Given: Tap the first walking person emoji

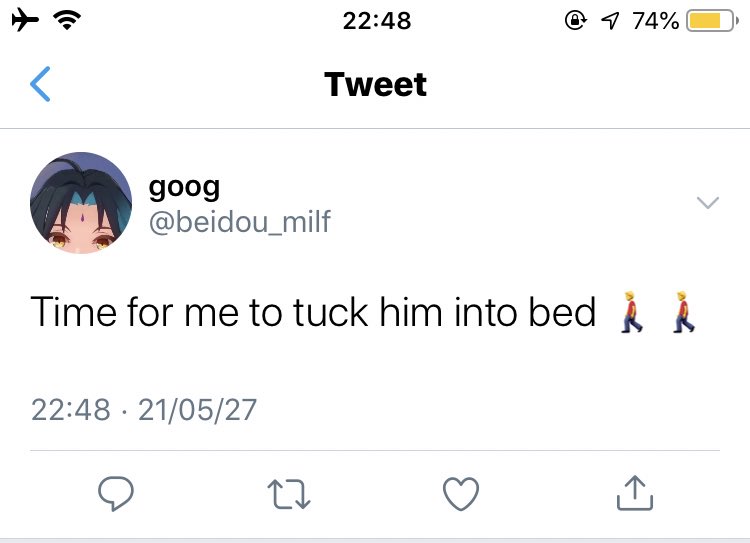Looking at the screenshot, I should tap(632, 312).
